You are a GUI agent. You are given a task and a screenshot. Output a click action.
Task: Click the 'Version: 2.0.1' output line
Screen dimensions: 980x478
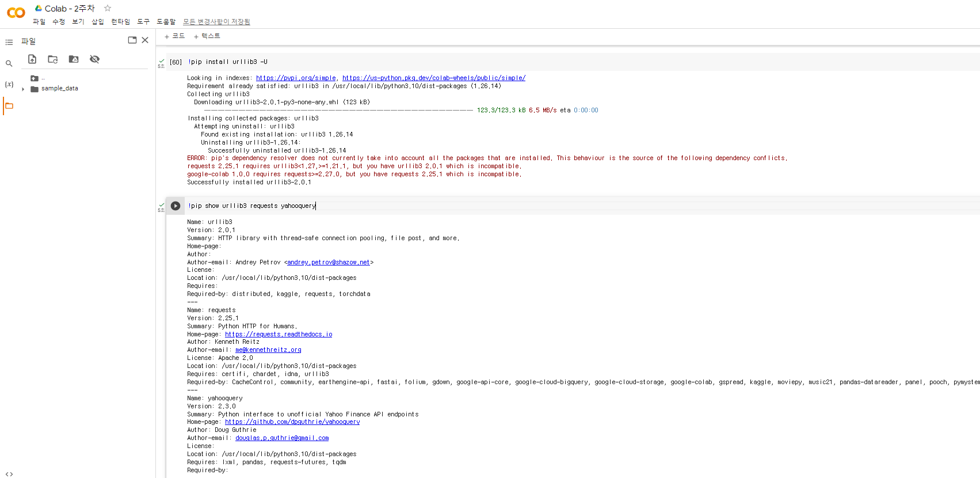click(x=211, y=230)
